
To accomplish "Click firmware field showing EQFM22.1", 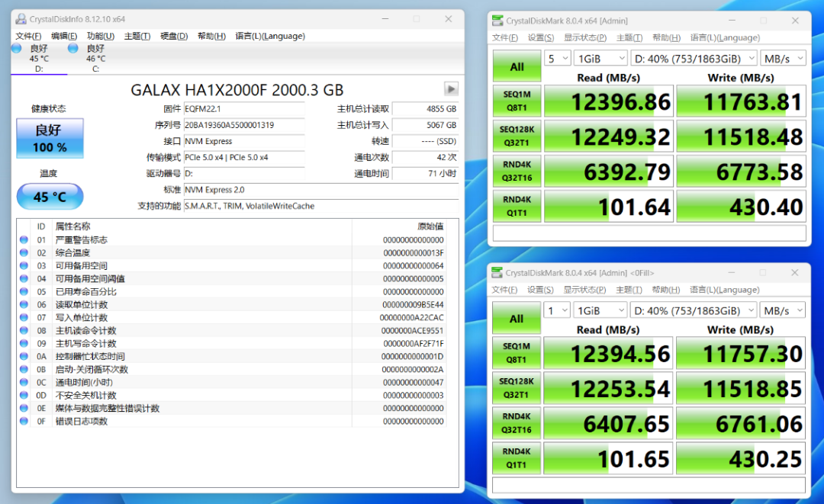I will click(244, 109).
